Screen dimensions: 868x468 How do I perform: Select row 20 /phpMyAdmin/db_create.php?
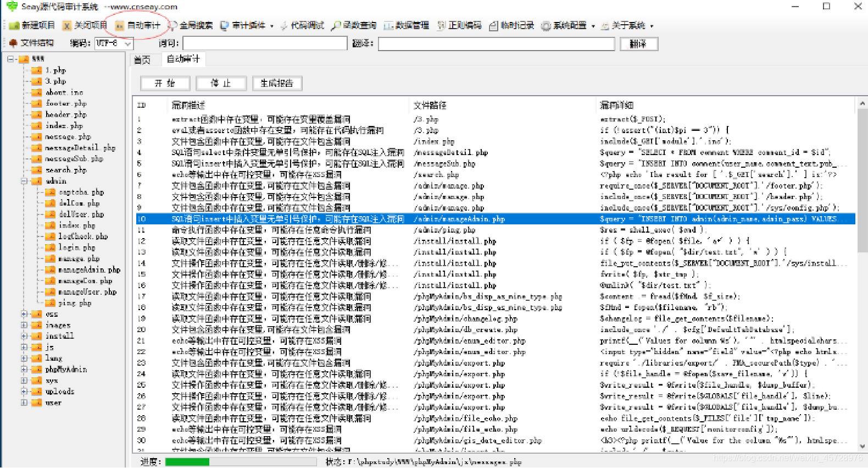click(x=494, y=329)
